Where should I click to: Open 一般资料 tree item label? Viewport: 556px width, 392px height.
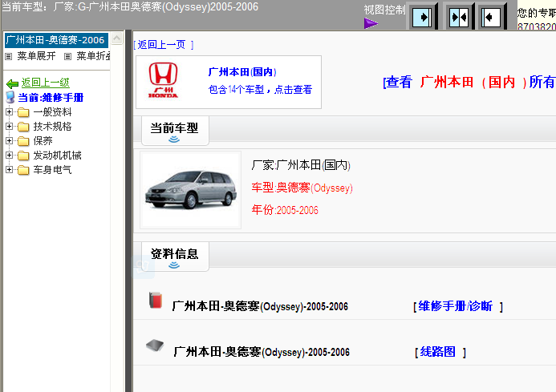point(52,112)
